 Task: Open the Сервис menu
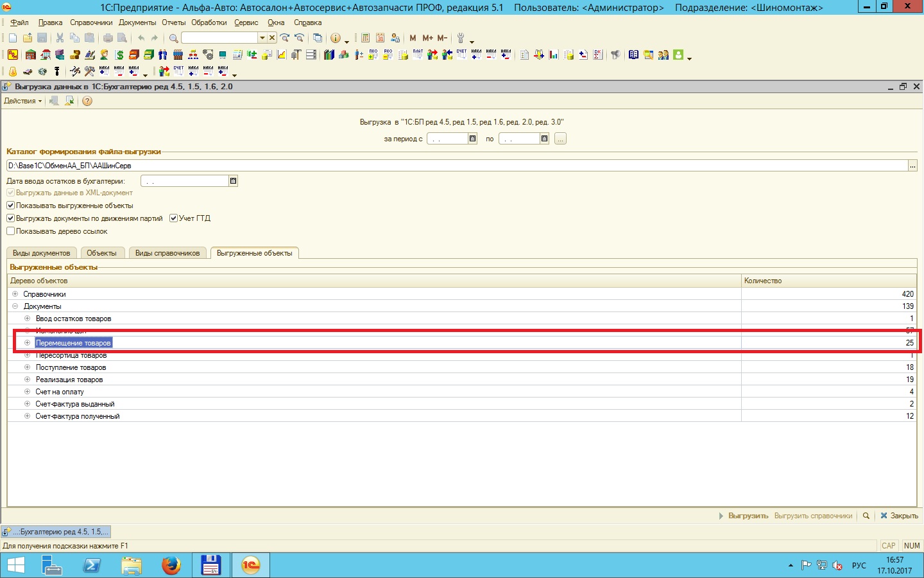pyautogui.click(x=246, y=22)
